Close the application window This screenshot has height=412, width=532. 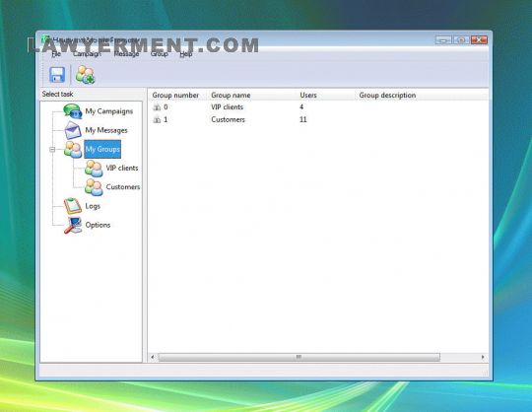pyautogui.click(x=479, y=40)
